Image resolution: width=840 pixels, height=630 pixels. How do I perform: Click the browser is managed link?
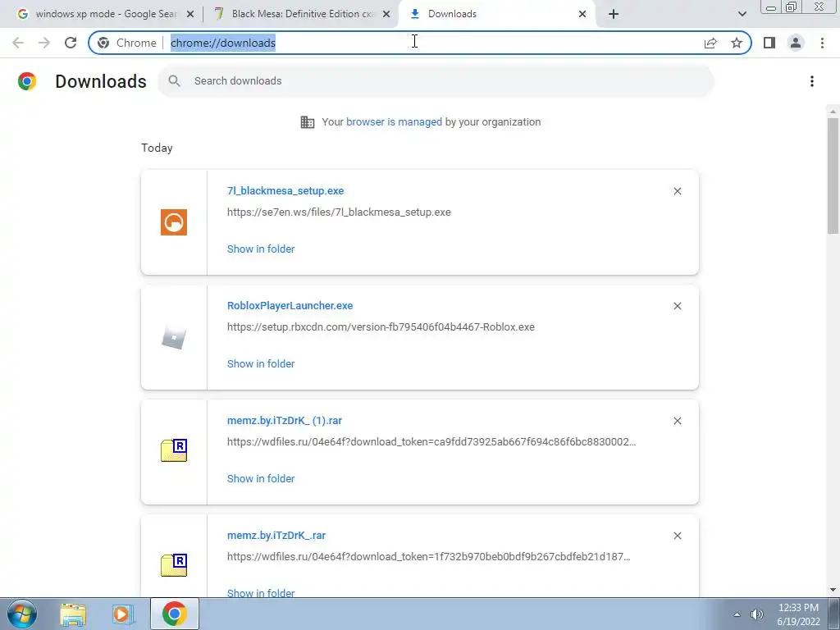(395, 121)
